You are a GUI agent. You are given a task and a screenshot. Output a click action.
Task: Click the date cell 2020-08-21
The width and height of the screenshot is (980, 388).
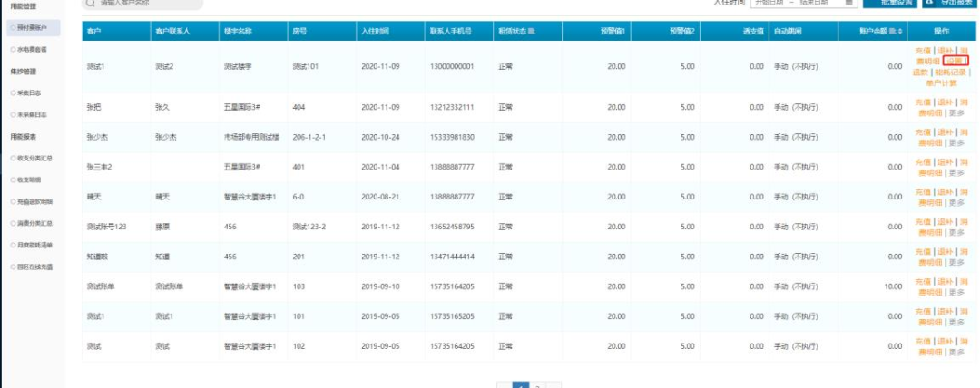pos(380,197)
